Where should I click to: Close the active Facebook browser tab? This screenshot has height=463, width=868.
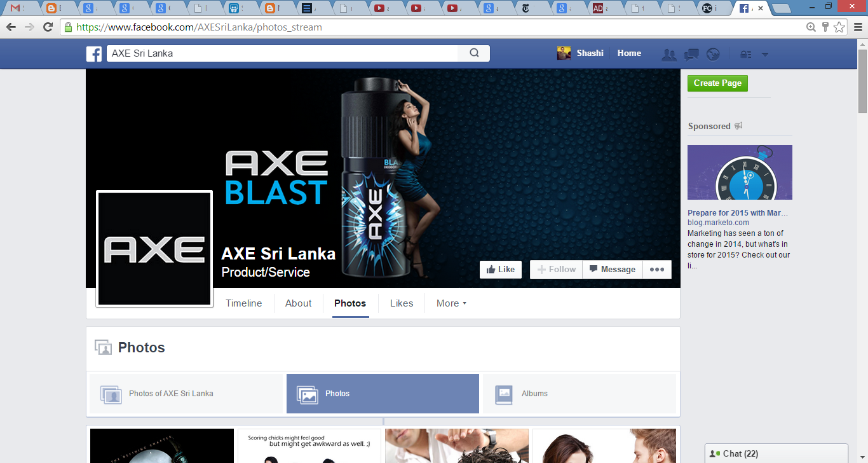(x=761, y=8)
